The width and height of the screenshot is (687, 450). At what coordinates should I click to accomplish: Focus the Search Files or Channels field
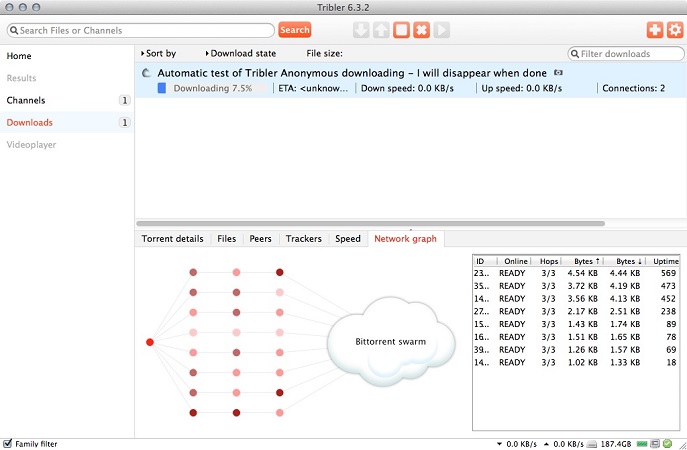tap(141, 30)
